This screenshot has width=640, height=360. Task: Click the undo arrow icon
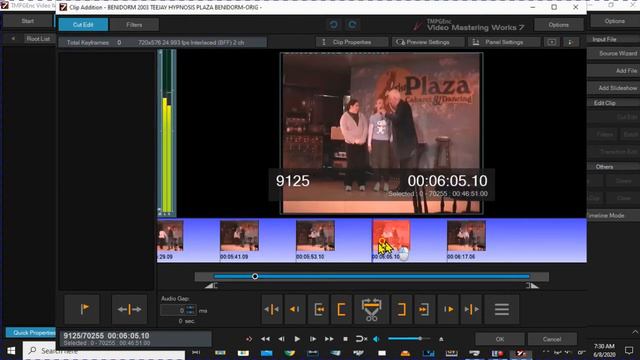coord(333,25)
